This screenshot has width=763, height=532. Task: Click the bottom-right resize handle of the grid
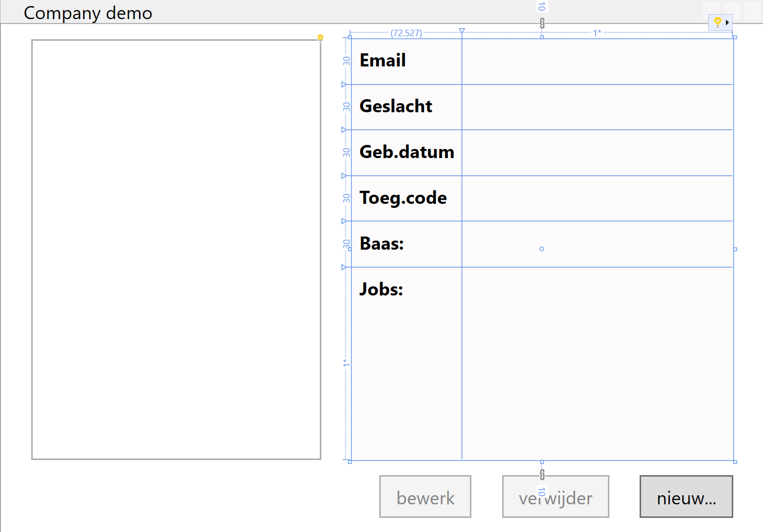coord(735,462)
